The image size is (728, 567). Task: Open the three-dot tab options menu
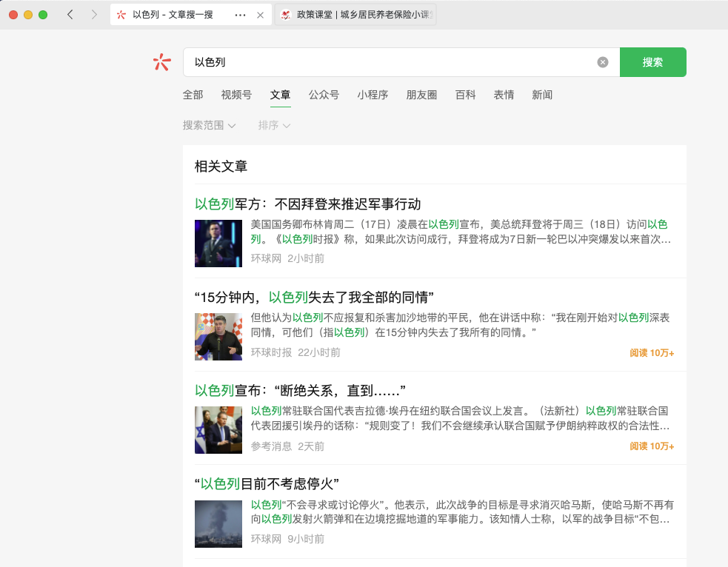(240, 15)
